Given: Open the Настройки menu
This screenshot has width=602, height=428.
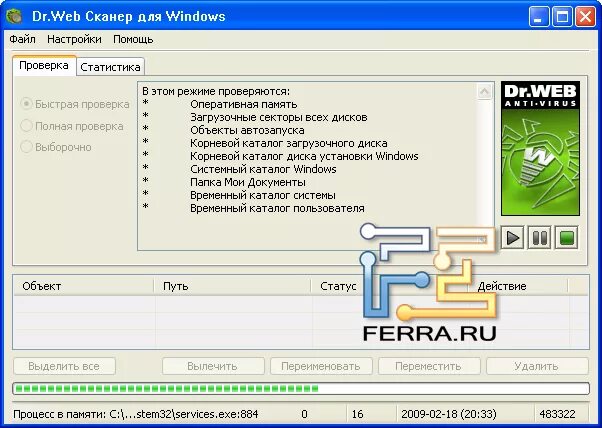Looking at the screenshot, I should click(x=74, y=39).
